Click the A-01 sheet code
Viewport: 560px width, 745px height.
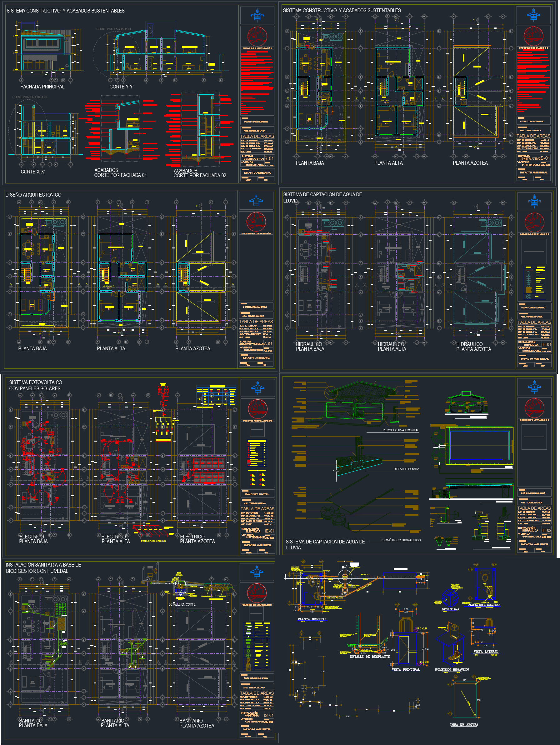pyautogui.click(x=268, y=343)
